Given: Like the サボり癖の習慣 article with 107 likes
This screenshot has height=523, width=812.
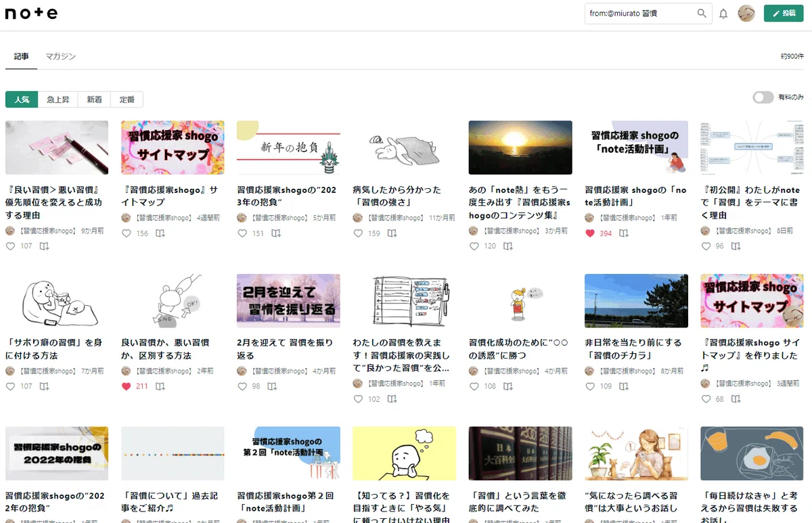Looking at the screenshot, I should click(10, 386).
